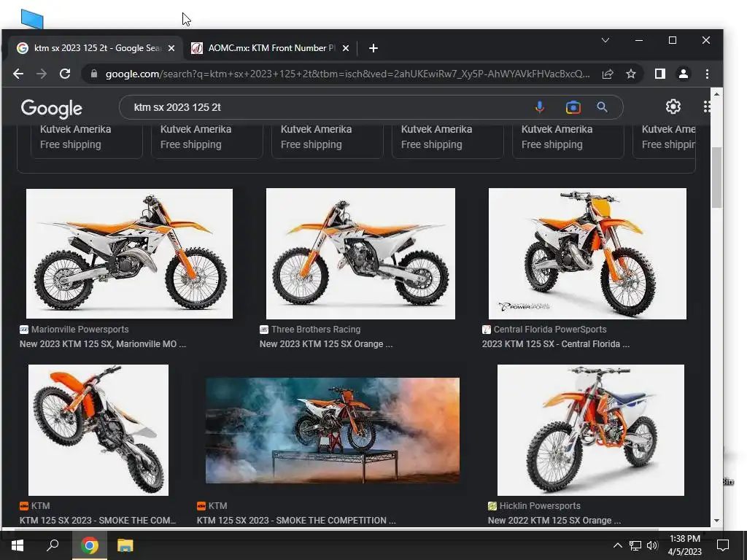The width and height of the screenshot is (747, 560).
Task: Open the Chrome side panel
Action: point(659,74)
